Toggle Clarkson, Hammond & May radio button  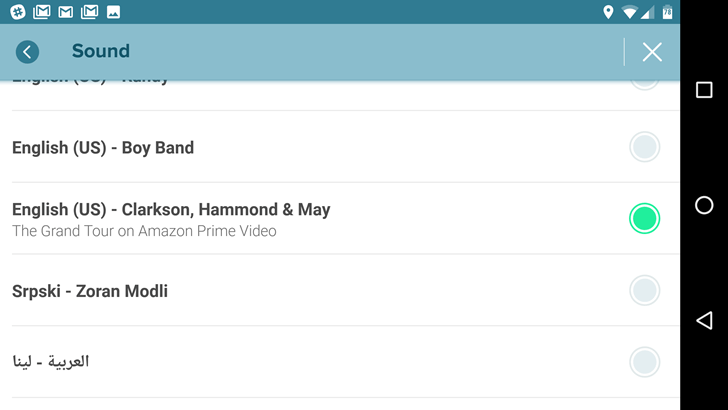pyautogui.click(x=645, y=218)
